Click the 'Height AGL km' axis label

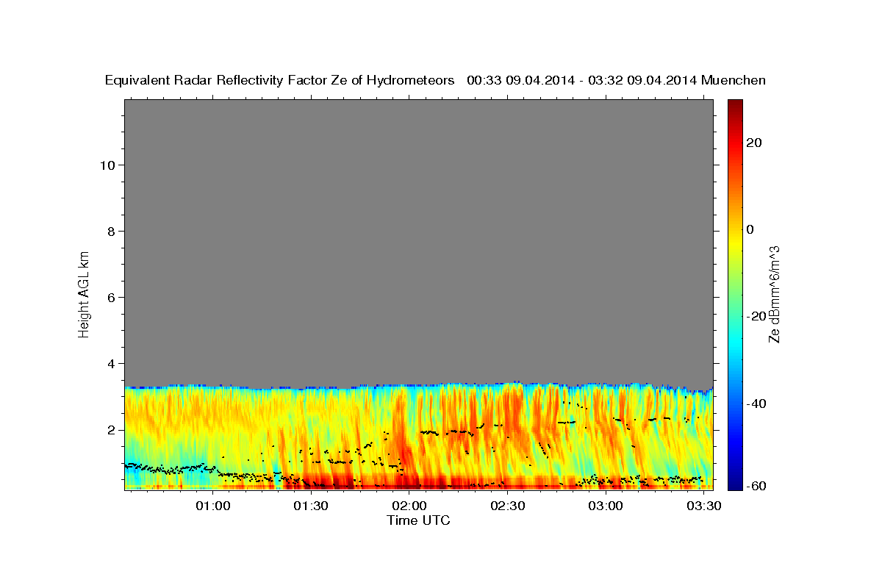point(85,293)
